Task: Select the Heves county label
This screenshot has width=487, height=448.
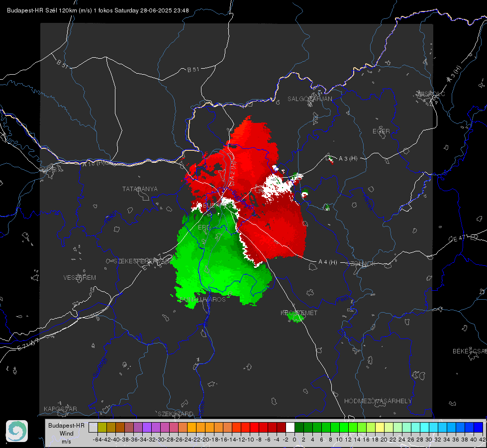Action: pyautogui.click(x=368, y=203)
